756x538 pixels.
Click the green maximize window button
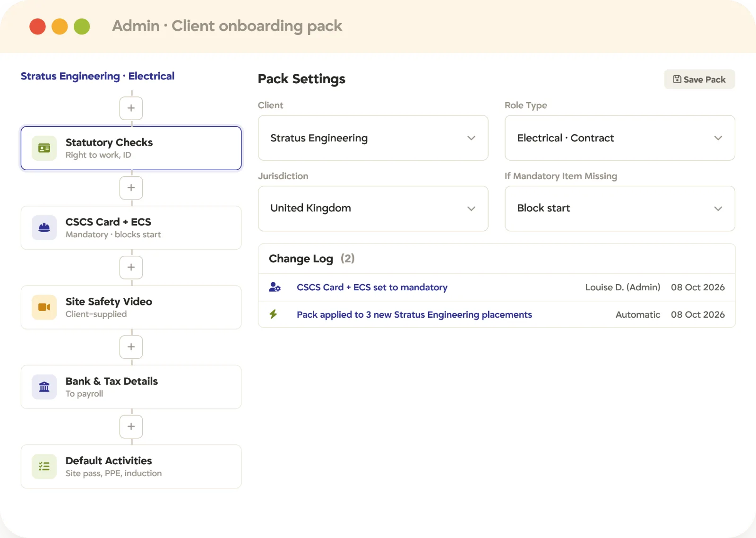click(82, 26)
